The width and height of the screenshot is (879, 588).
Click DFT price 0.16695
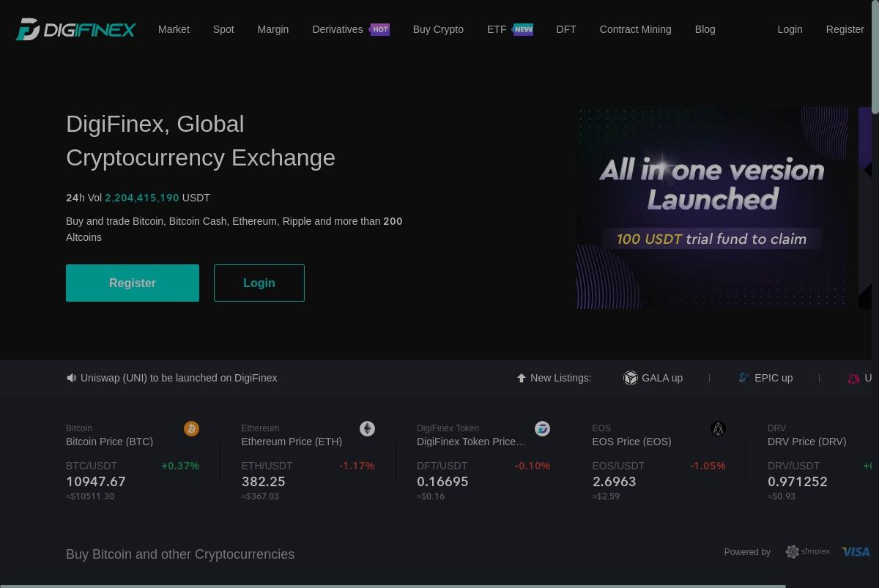(442, 482)
